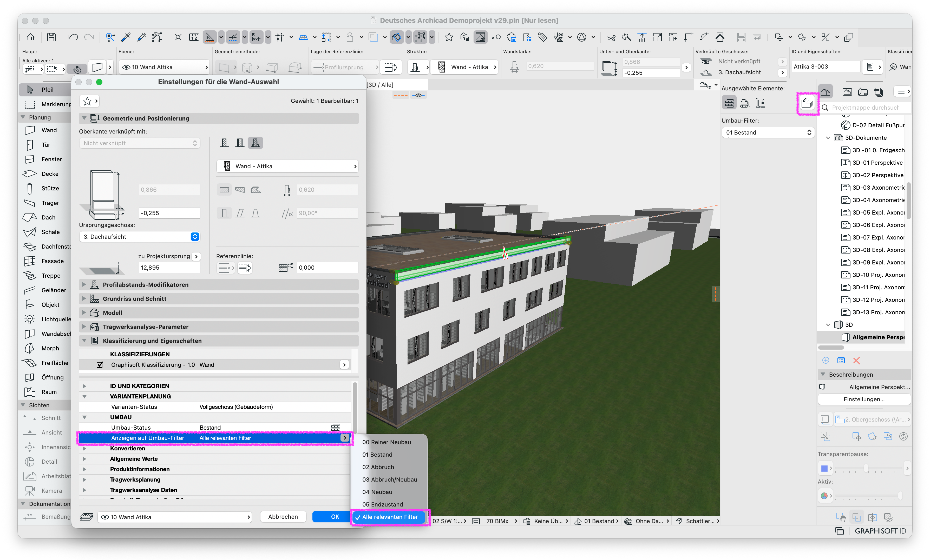Toggle eye icon on 10 Wand Attika layer

(126, 67)
